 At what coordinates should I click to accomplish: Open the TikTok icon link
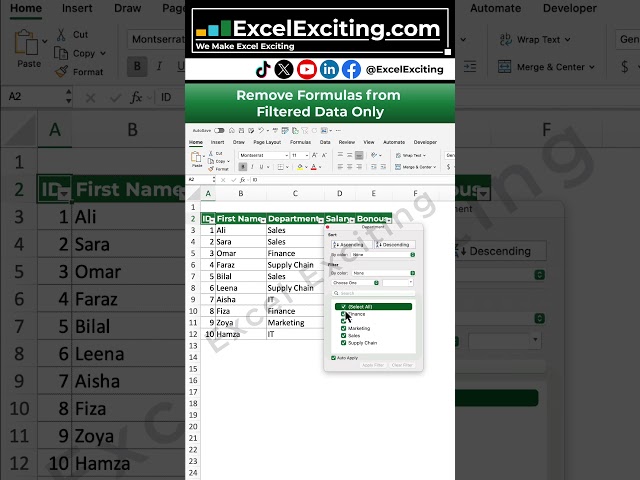[263, 69]
